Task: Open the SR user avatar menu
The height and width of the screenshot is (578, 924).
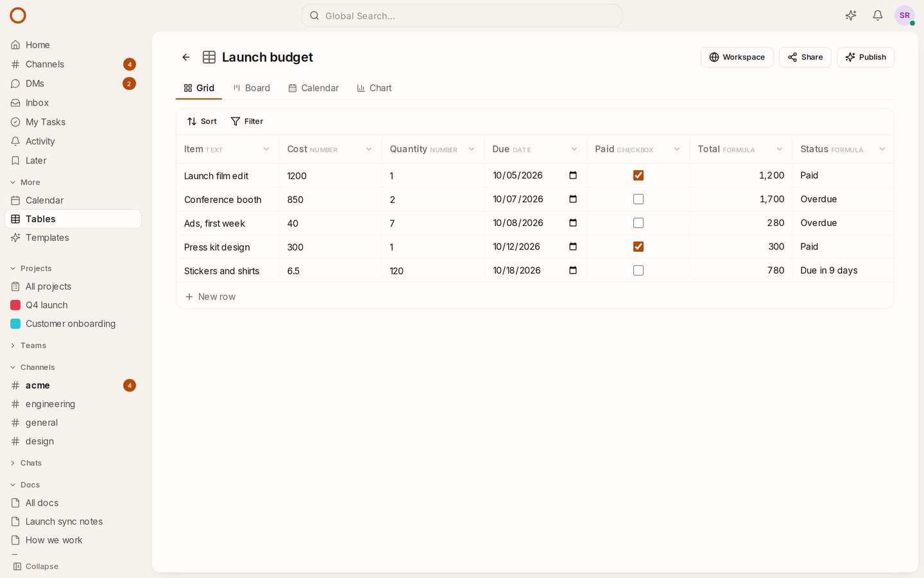Action: 905,15
